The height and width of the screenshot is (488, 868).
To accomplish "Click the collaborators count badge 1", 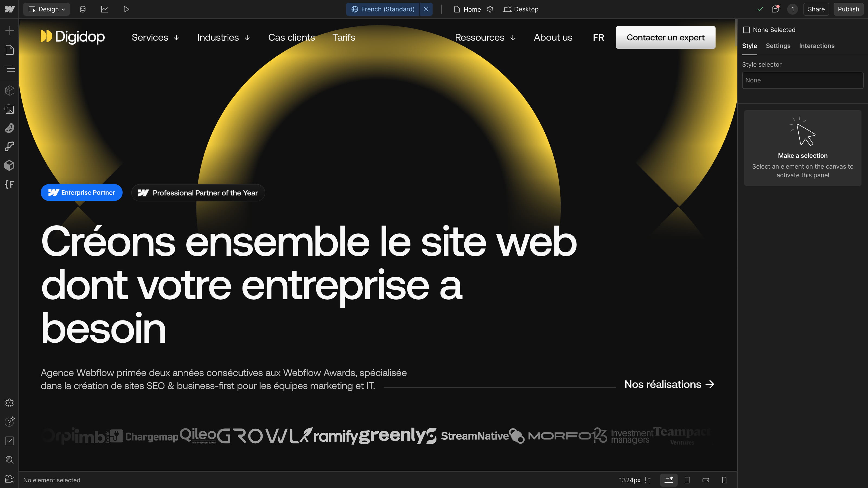I will (793, 9).
